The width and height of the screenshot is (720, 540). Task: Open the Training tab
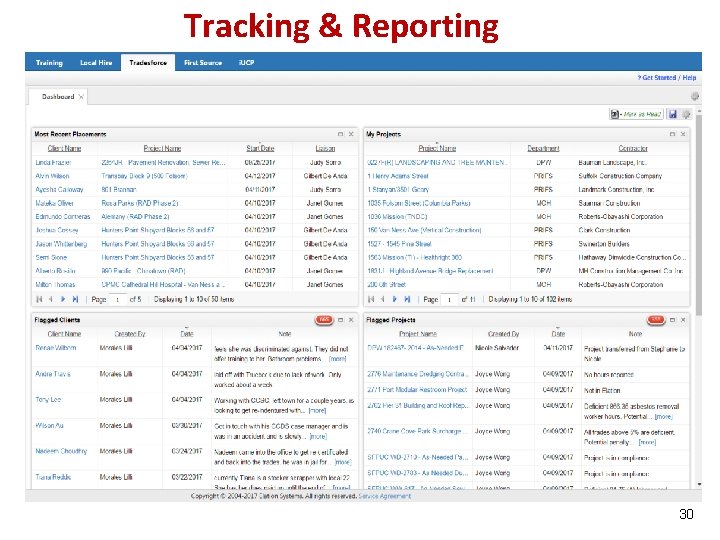(49, 62)
